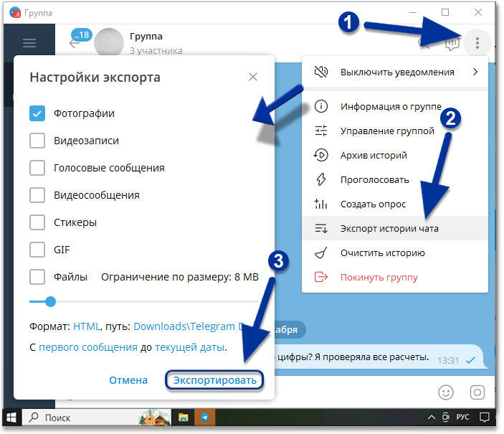
Task: Click the back arrow with unread counter
Action: [75, 42]
